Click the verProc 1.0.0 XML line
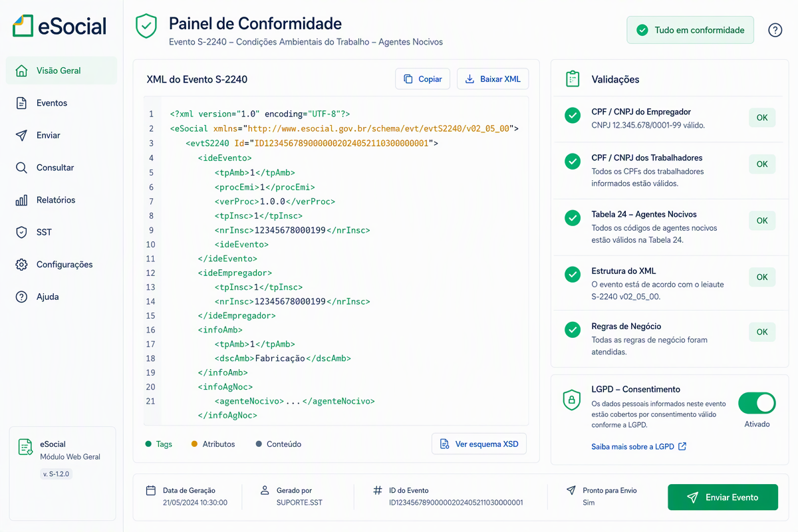 click(x=275, y=201)
